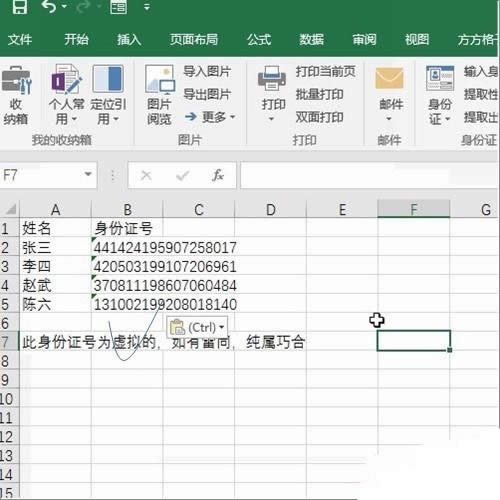500x500 pixels.
Task: Click the cancel X in formula bar
Action: [x=146, y=175]
